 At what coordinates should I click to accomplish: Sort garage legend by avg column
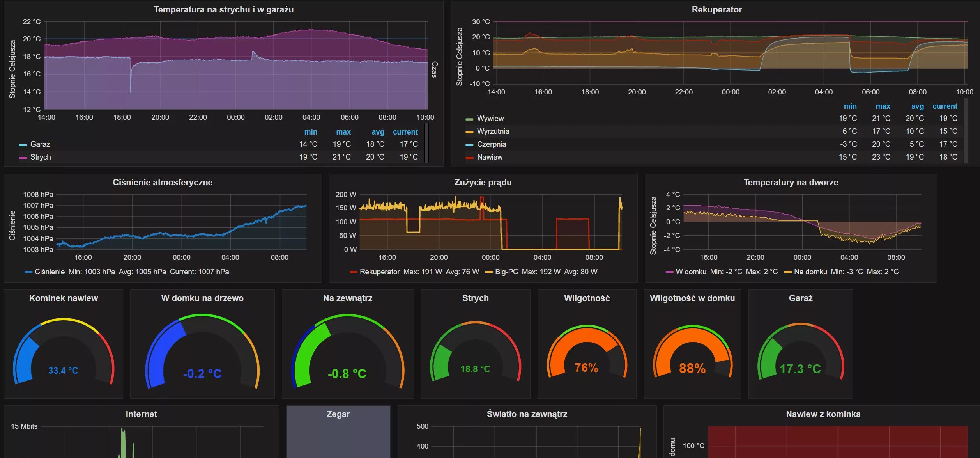pos(378,132)
